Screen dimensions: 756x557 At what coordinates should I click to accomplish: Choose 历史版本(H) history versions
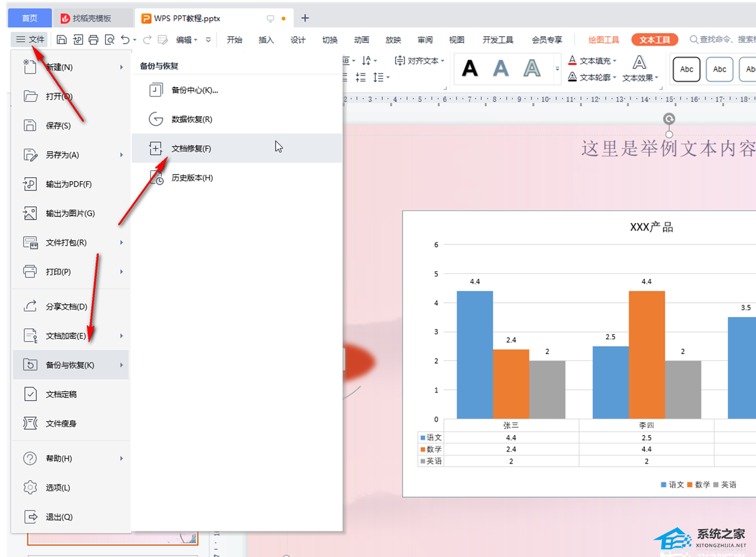pos(192,178)
